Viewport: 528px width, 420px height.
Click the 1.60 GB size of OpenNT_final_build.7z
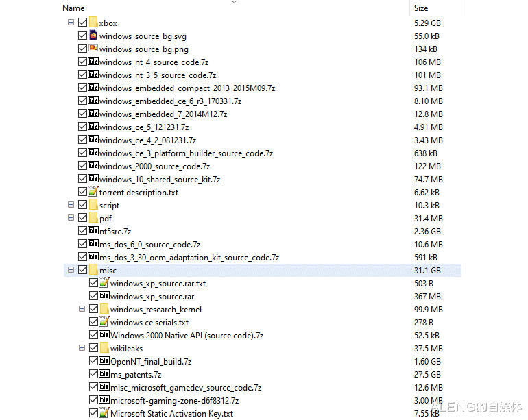(427, 362)
